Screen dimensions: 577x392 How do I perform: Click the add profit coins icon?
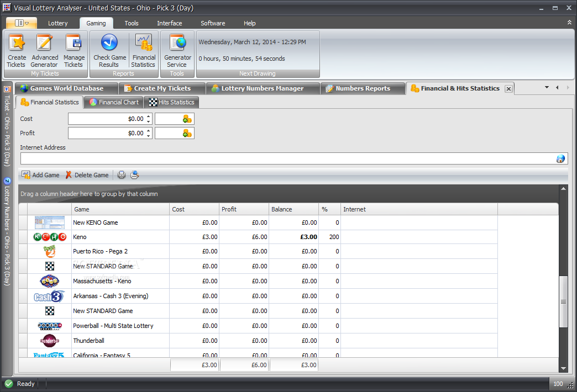pyautogui.click(x=187, y=133)
